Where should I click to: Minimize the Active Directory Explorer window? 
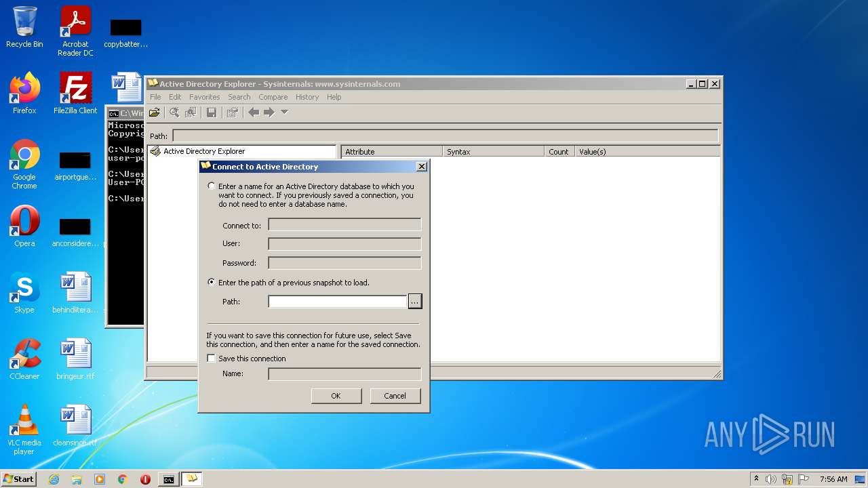tap(692, 83)
